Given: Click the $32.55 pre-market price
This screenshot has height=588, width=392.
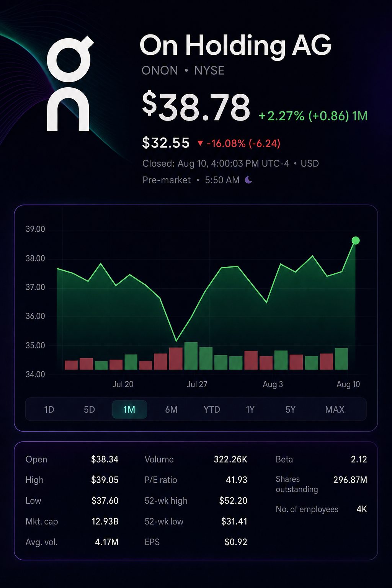Looking at the screenshot, I should click(x=166, y=143).
